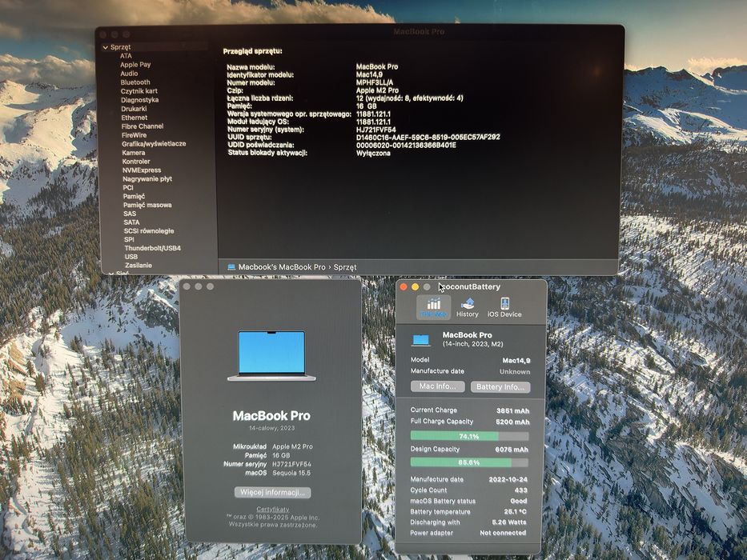The width and height of the screenshot is (747, 560).
Task: Click the 74.1% charge bar
Action: pyautogui.click(x=469, y=436)
